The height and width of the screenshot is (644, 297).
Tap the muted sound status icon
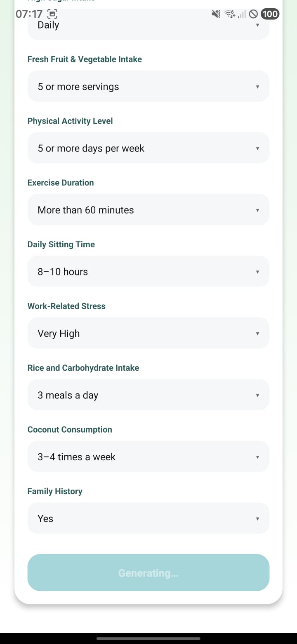click(216, 14)
